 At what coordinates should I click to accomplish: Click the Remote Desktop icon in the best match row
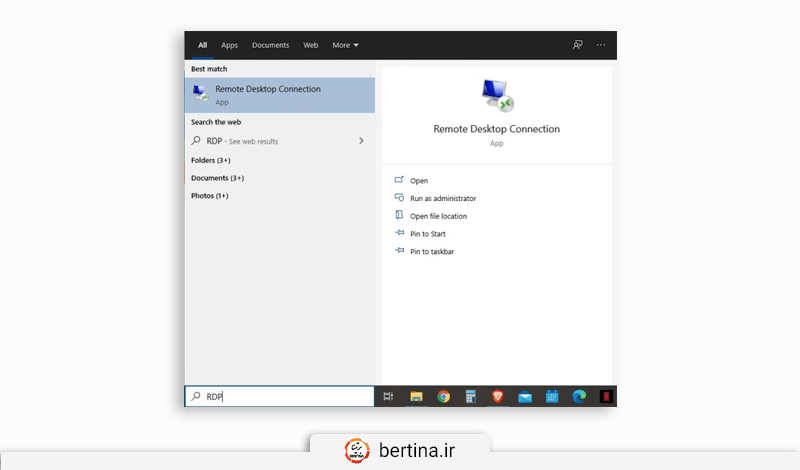(x=201, y=93)
